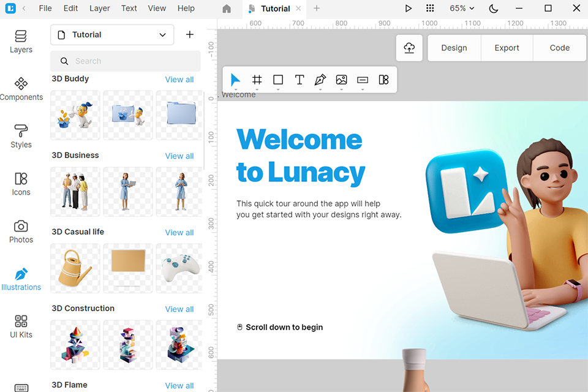Expand the rectangle tool options arrow
588x392 pixels.
point(278,89)
